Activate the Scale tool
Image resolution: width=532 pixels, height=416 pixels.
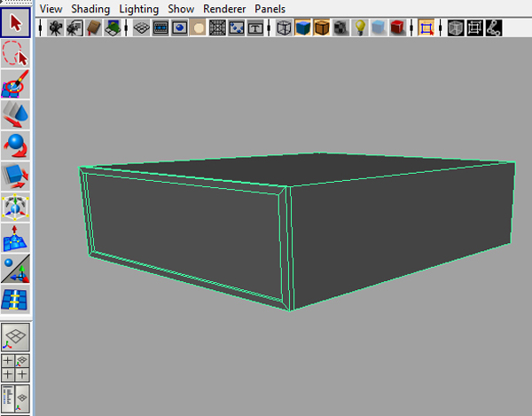click(x=16, y=177)
